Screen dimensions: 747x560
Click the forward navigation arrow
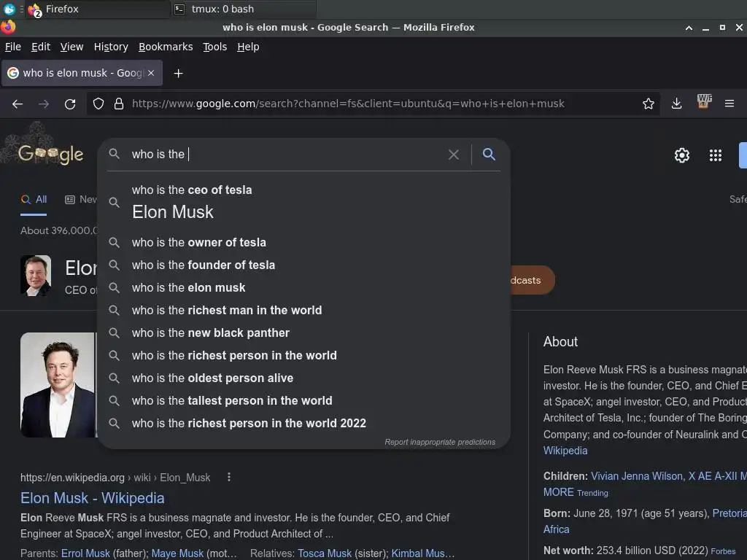(44, 104)
